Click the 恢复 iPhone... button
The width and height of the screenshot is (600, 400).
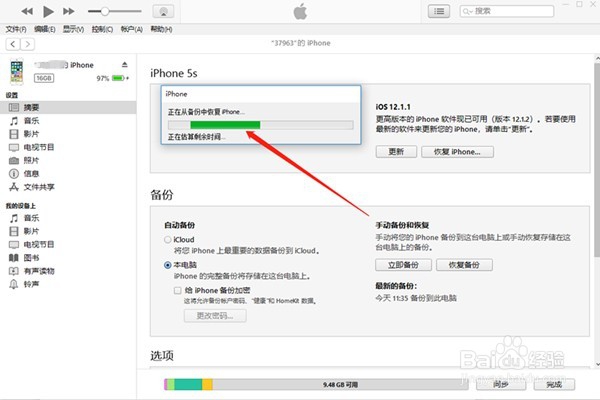click(457, 152)
